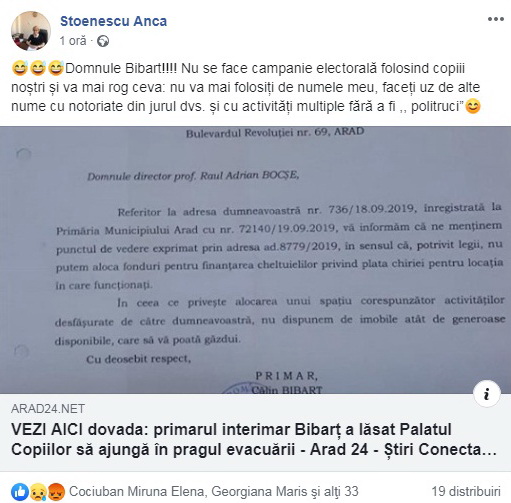Open the ARAD24.NET source link
This screenshot has width=511, height=503.
pos(48,409)
